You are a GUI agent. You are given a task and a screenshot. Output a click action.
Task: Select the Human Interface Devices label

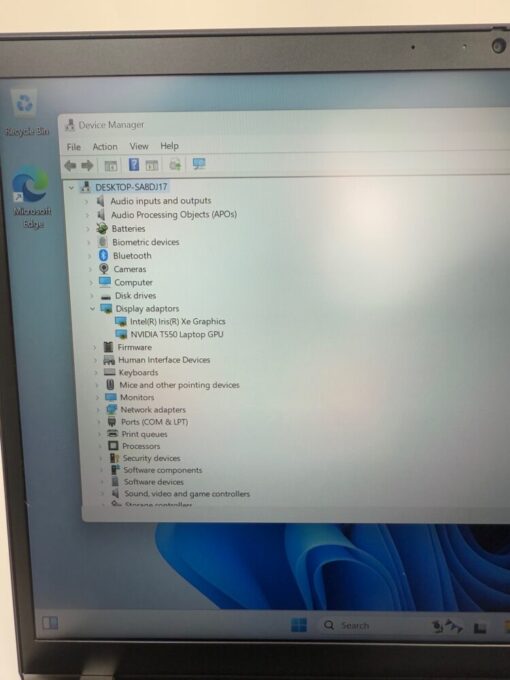[164, 360]
